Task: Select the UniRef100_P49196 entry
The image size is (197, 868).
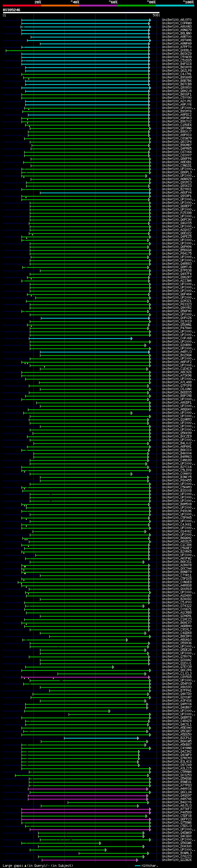Action: point(177,511)
